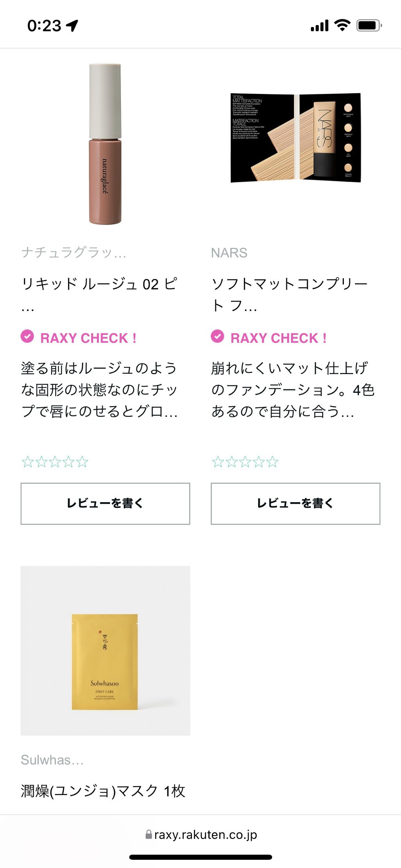The image size is (401, 868).
Task: Open the Sulwhasoo yellow mask packet image
Action: tap(105, 650)
